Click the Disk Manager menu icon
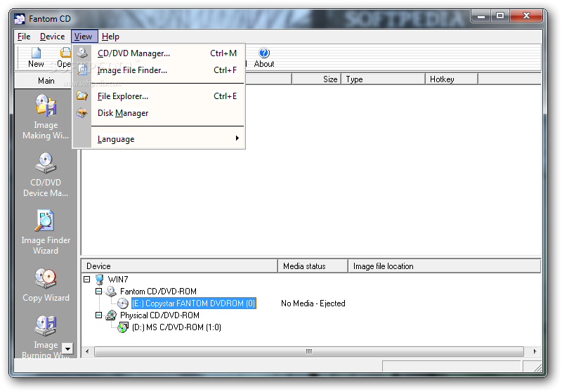This screenshot has height=392, width=562. coord(82,113)
